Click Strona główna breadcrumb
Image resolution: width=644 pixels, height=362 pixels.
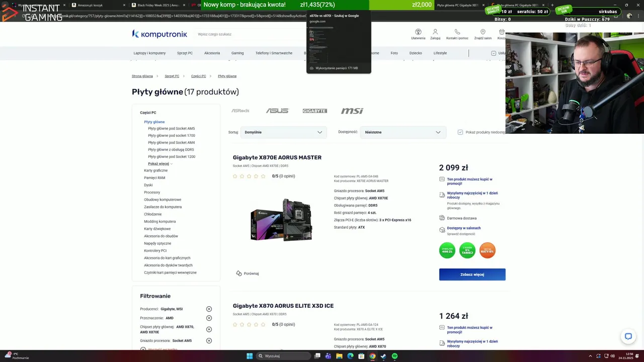142,76
